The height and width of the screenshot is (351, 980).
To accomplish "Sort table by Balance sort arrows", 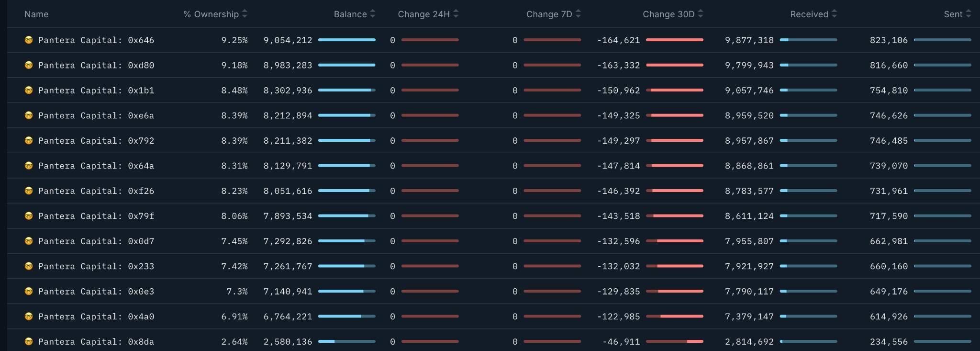I will [x=373, y=14].
